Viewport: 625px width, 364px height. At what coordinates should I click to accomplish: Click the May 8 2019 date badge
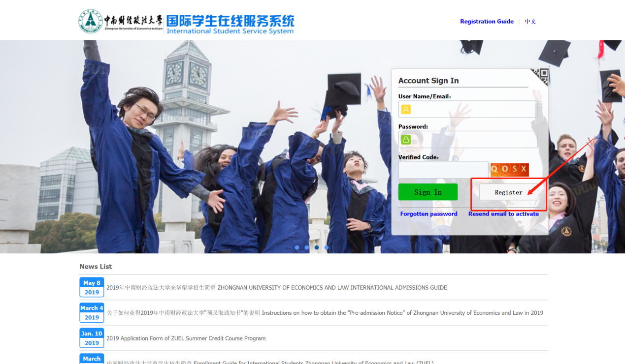pyautogui.click(x=92, y=288)
